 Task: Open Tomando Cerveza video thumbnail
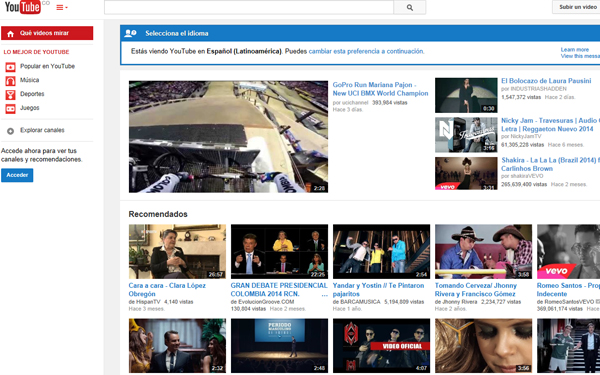483,251
